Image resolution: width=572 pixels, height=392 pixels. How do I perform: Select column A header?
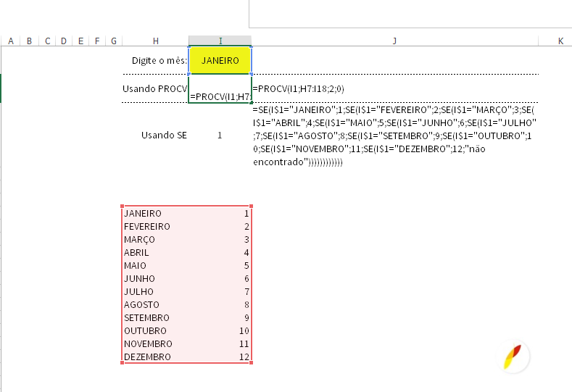point(12,41)
